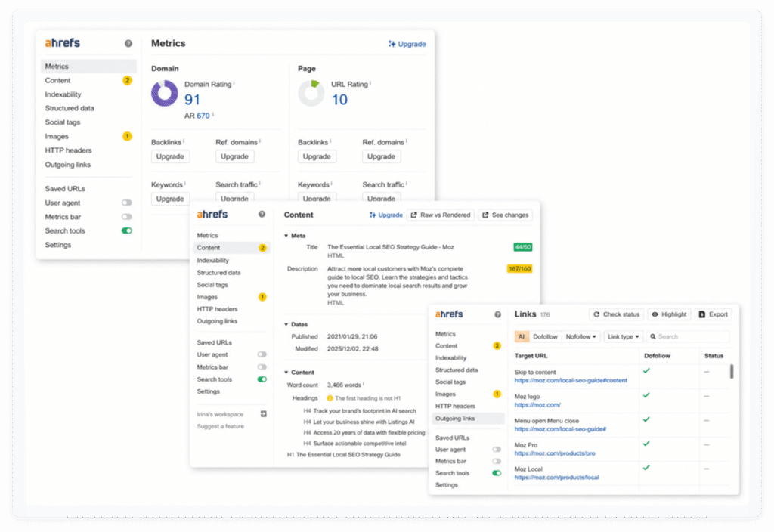The width and height of the screenshot is (774, 532).
Task: Open Structured data in Content window sidebar
Action: 218,272
